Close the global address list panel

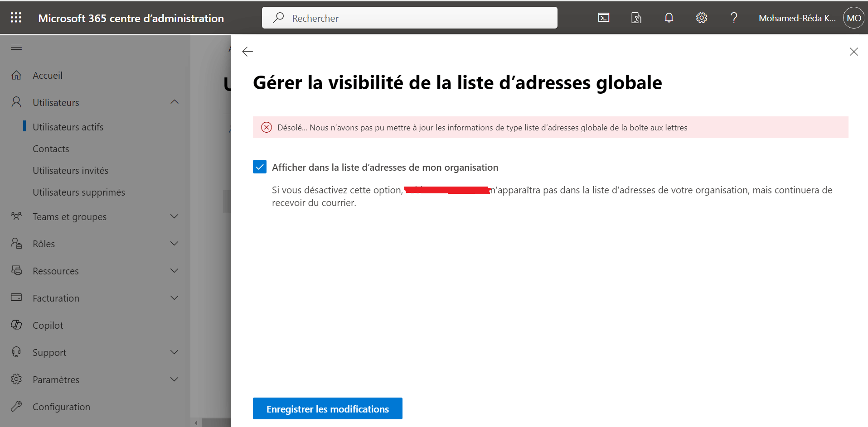(x=854, y=52)
